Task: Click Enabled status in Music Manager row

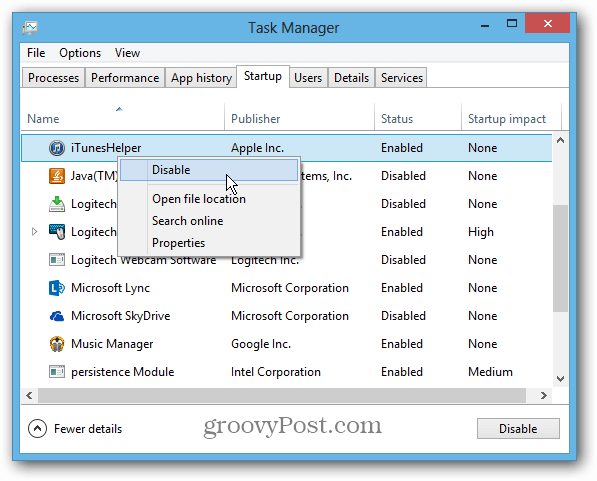Action: tap(402, 344)
